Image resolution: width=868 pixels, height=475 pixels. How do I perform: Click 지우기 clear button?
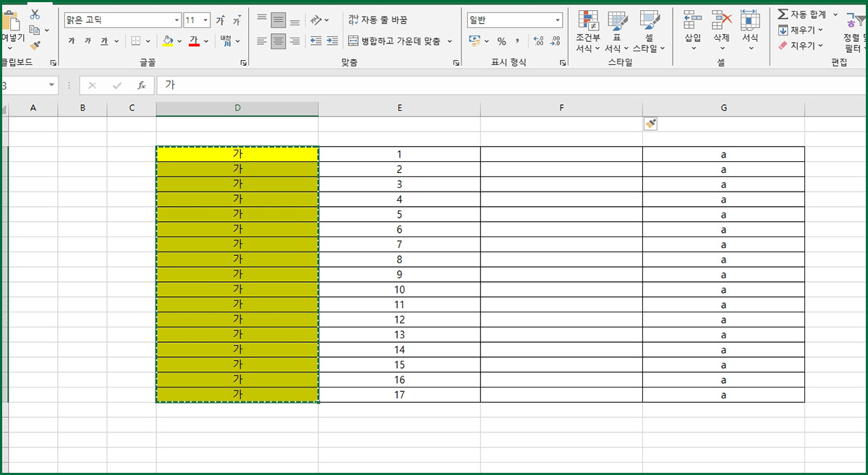point(801,46)
